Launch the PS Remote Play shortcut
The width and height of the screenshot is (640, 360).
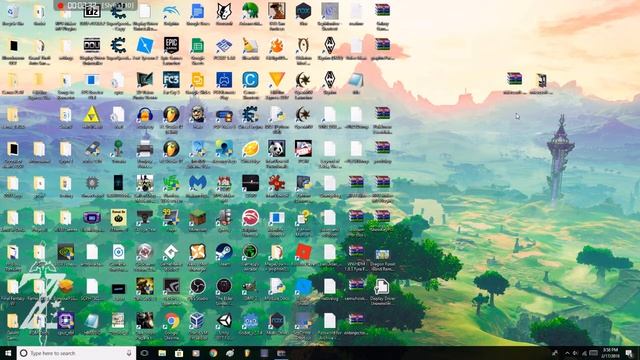click(x=224, y=80)
